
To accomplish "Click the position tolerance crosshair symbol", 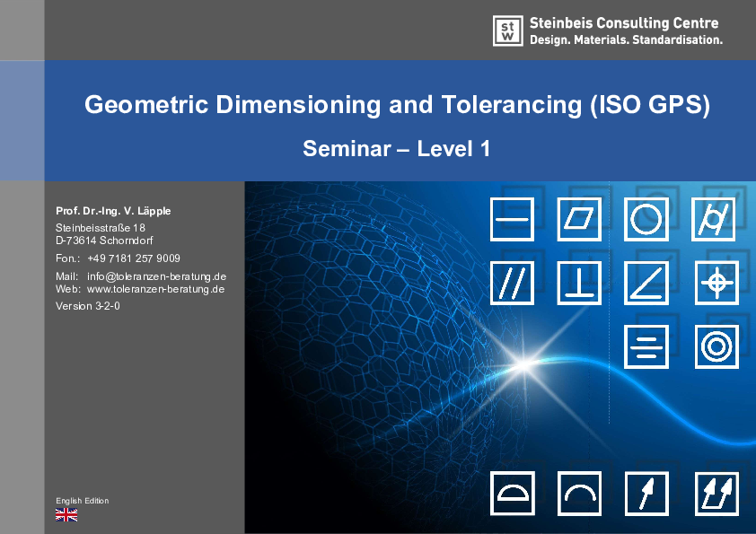I will [x=716, y=283].
